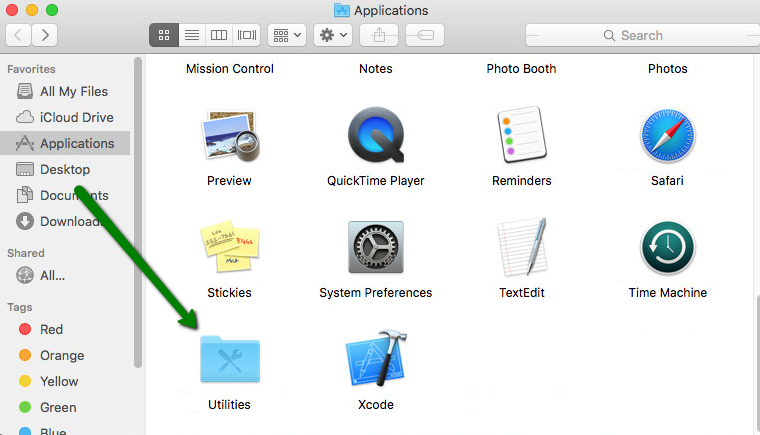This screenshot has height=435, width=760.
Task: Switch to Cover Flow view
Action: pos(247,35)
